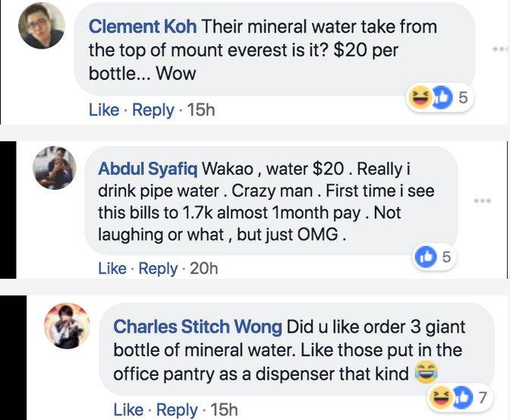Click the name Abdul Syafiq
The width and height of the screenshot is (510, 420).
(x=147, y=168)
